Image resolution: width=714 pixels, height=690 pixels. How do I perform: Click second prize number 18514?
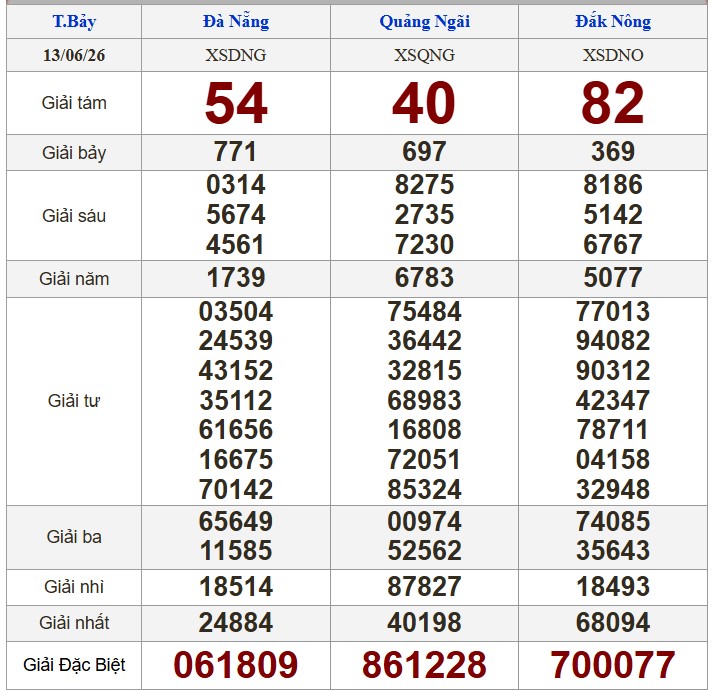click(236, 587)
